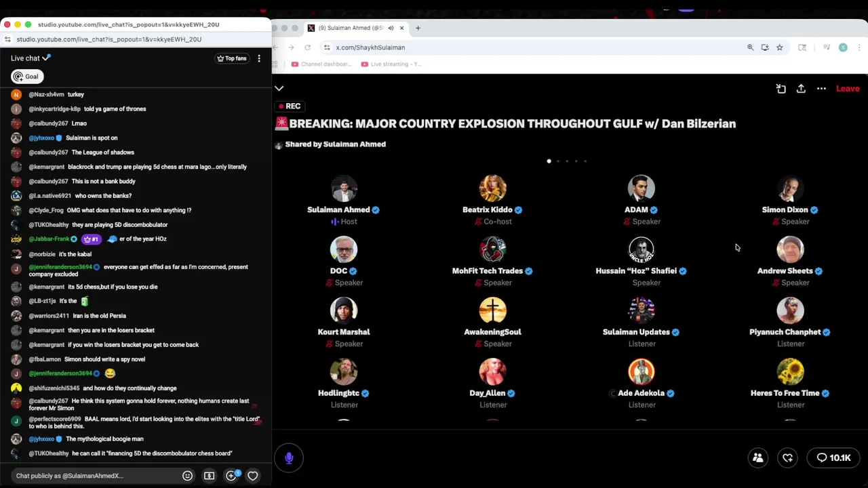Click the Live chat header title

click(25, 58)
